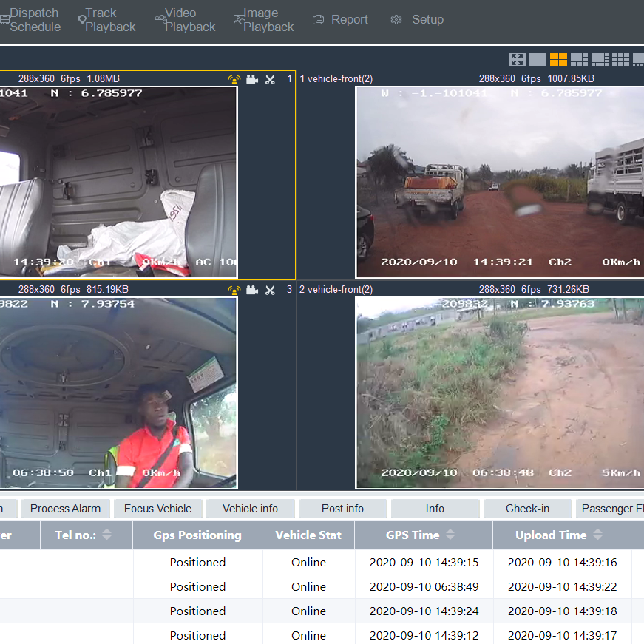Image resolution: width=644 pixels, height=644 pixels.
Task: Choose the six-window video layout icon
Action: pos(579,60)
